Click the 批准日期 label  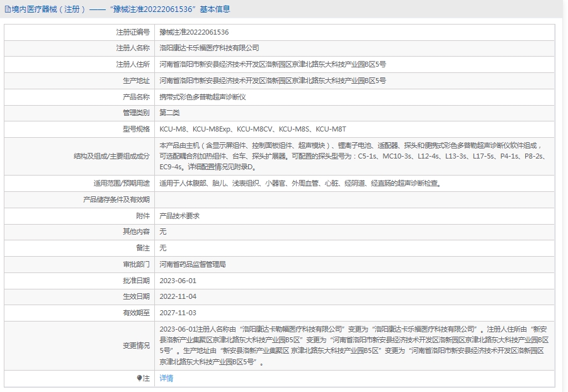pyautogui.click(x=136, y=281)
